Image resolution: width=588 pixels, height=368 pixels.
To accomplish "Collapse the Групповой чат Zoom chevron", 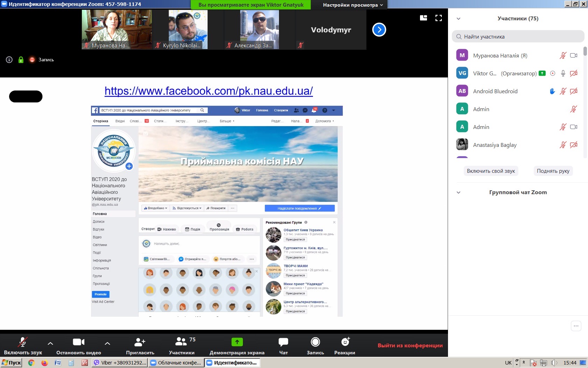I will click(x=458, y=192).
